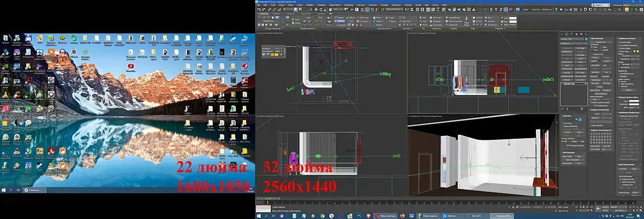Open the File menu in 3ds Max
The width and height of the screenshot is (644, 219).
pos(258,5)
